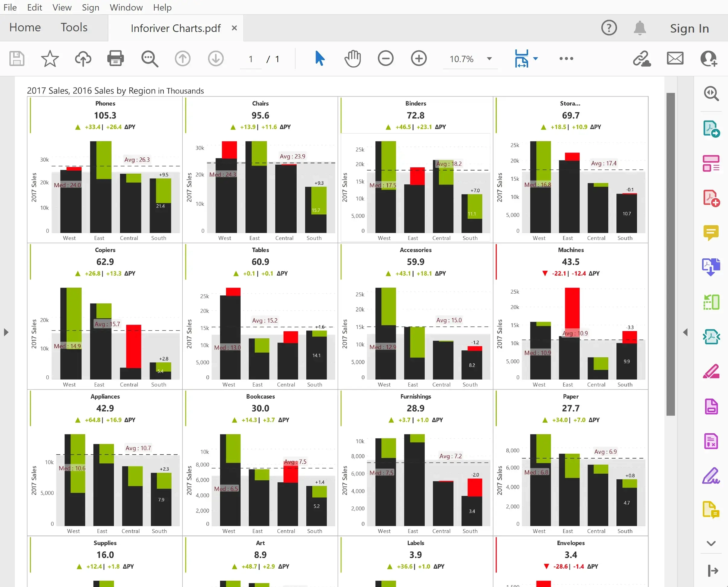This screenshot has width=728, height=587.
Task: Add file to starred with star icon
Action: [50, 59]
